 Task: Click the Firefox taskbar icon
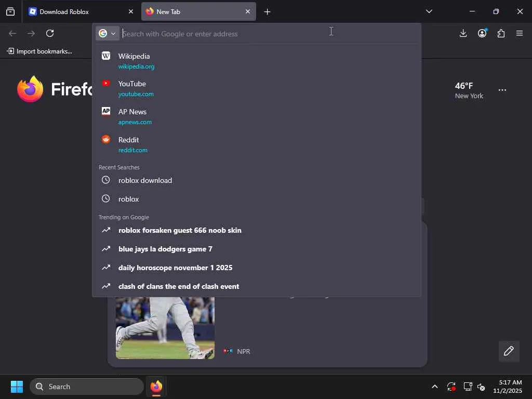[156, 387]
